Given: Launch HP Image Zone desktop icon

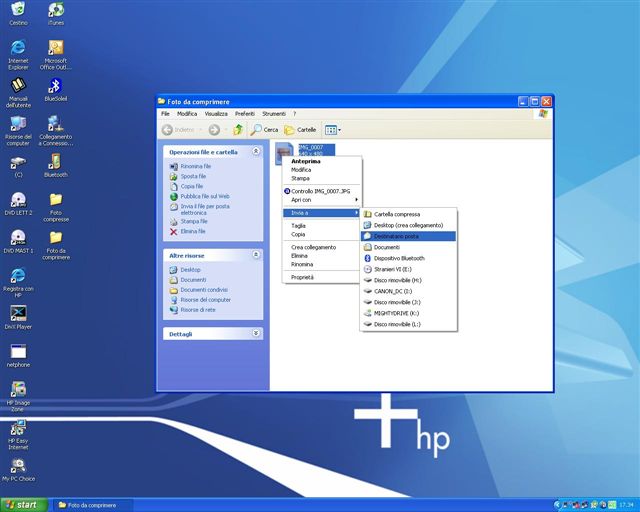Looking at the screenshot, I should tap(18, 396).
